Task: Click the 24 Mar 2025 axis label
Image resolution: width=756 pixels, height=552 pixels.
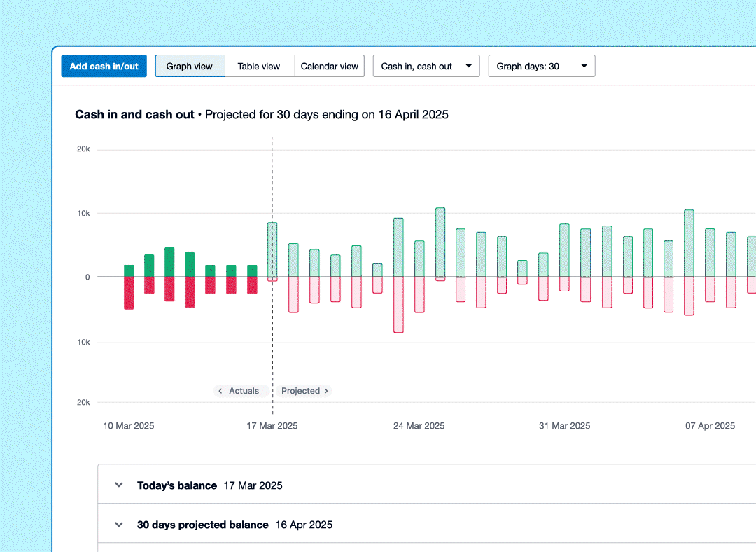Action: click(419, 426)
